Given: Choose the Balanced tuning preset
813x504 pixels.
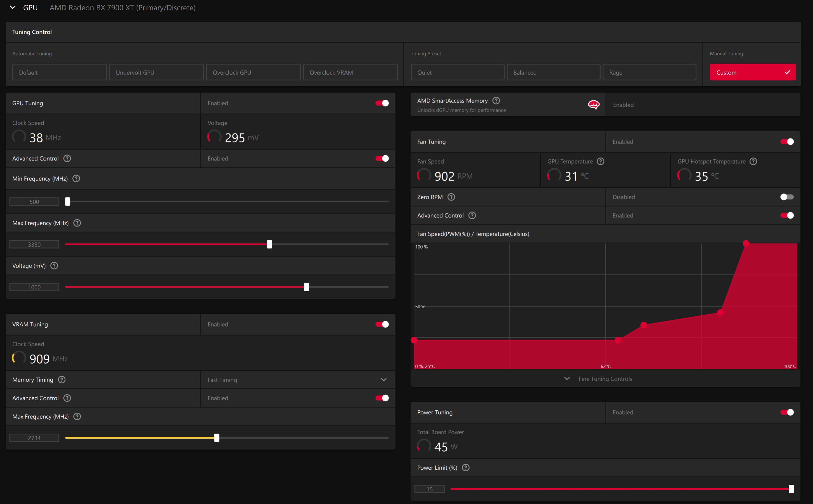Looking at the screenshot, I should pos(553,72).
